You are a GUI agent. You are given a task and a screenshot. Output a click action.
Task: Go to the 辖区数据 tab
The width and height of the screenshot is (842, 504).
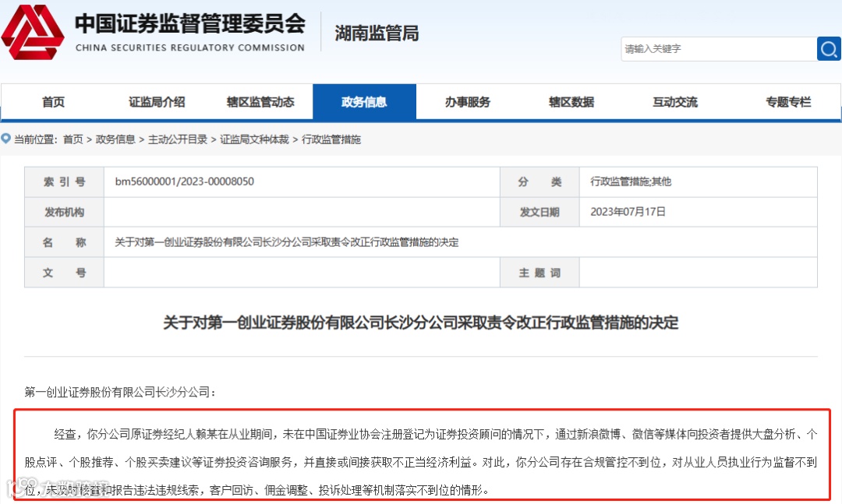[x=571, y=102]
